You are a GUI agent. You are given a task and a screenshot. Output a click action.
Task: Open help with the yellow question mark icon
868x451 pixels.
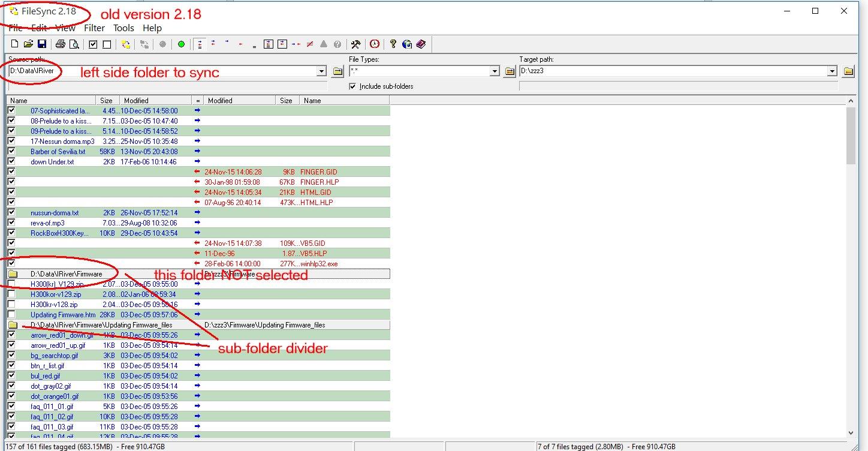[x=393, y=44]
